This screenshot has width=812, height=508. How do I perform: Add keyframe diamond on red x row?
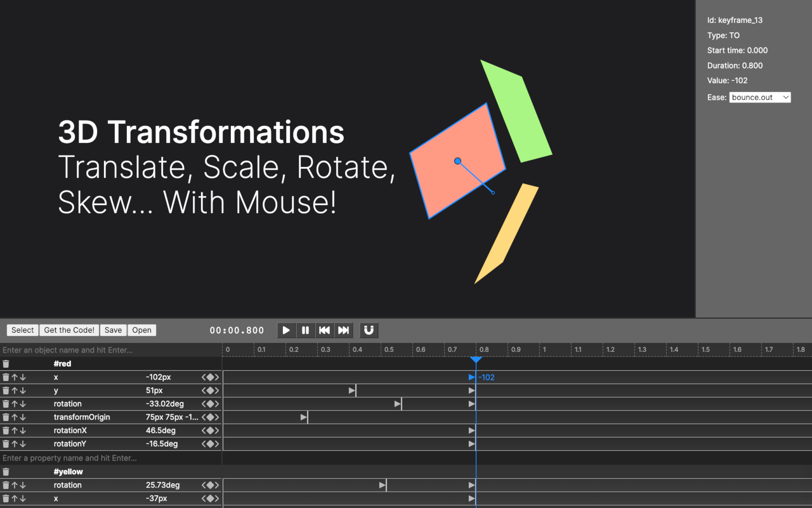click(x=210, y=377)
